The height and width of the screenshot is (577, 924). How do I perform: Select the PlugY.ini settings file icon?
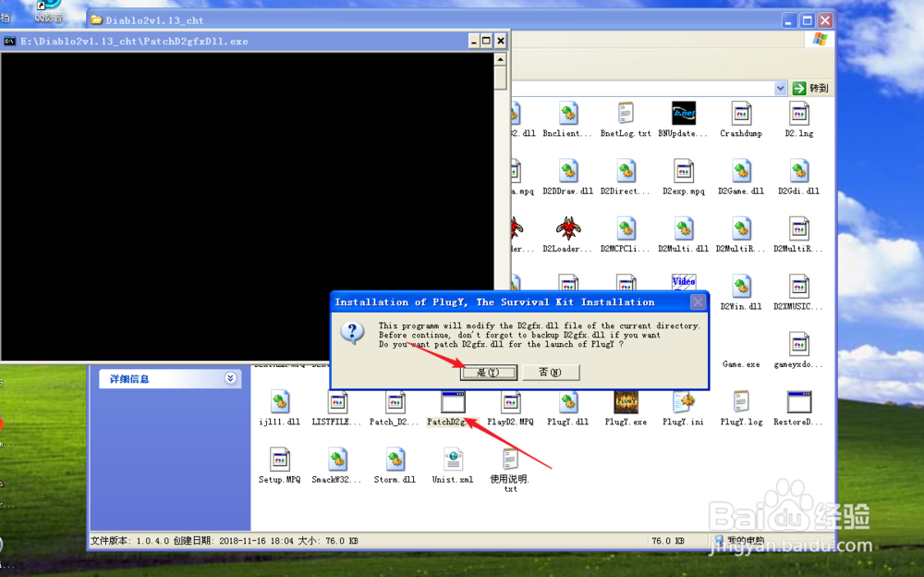point(684,402)
